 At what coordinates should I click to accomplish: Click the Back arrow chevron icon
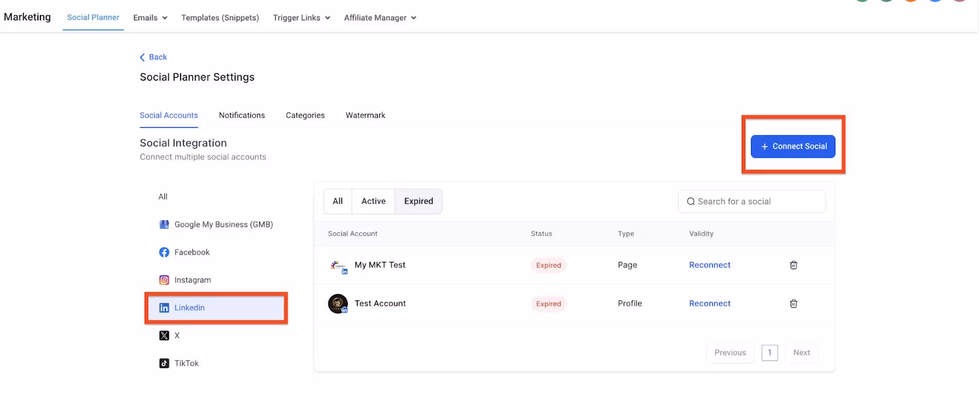(x=142, y=57)
